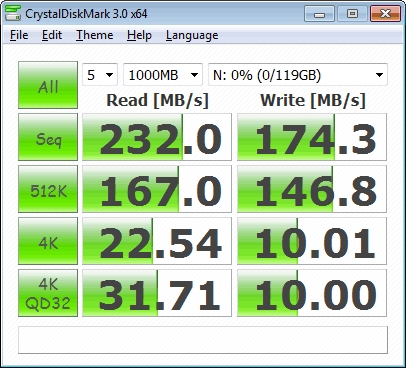The image size is (406, 368).
Task: Run all benchmarks with the All button
Action: (48, 85)
